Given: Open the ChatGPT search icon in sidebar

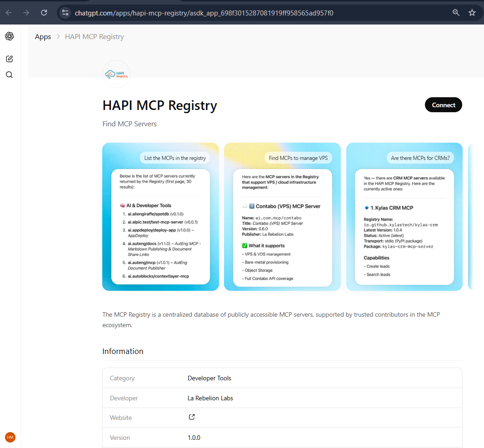Looking at the screenshot, I should (9, 75).
